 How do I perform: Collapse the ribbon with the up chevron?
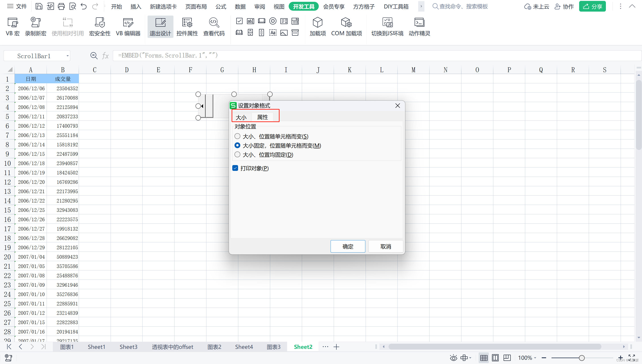[x=632, y=6]
